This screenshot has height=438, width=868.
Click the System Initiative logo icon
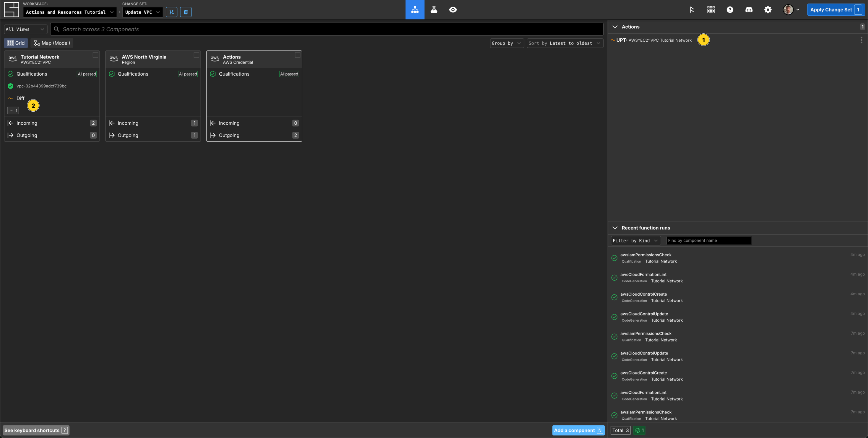click(12, 9)
